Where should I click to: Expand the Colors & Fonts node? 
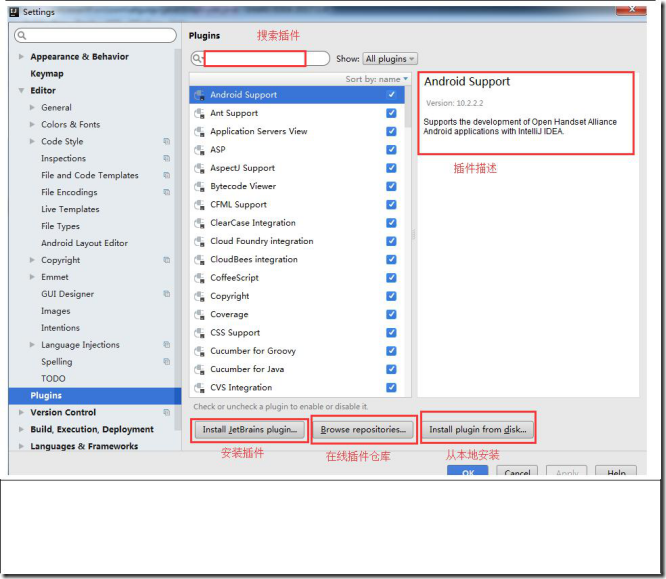(32, 124)
